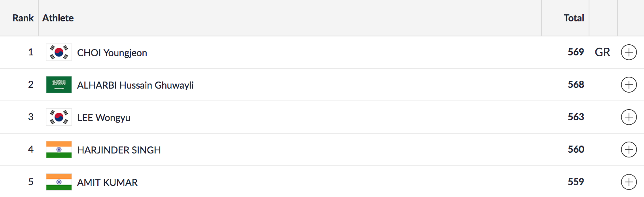Expand details for CHOI Youngjeon's row

(629, 52)
